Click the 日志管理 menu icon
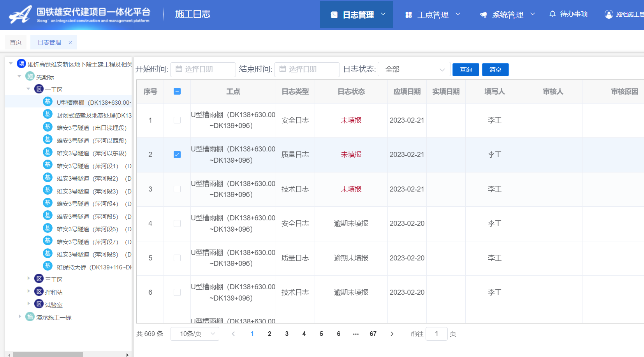 coord(334,15)
